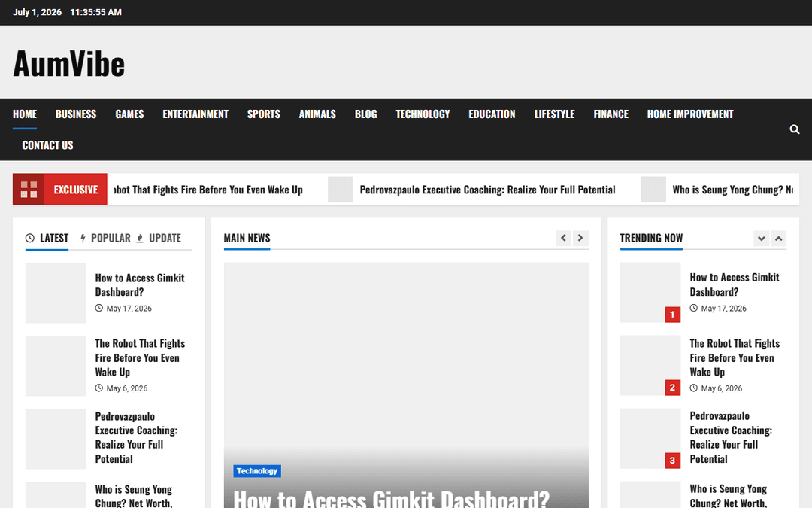Open Who is Seung Yong Chung in Latest
The image size is (812, 508).
[x=134, y=496]
